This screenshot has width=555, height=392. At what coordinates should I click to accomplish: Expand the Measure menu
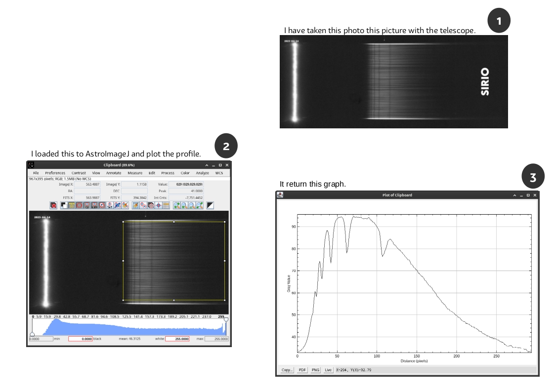point(135,173)
